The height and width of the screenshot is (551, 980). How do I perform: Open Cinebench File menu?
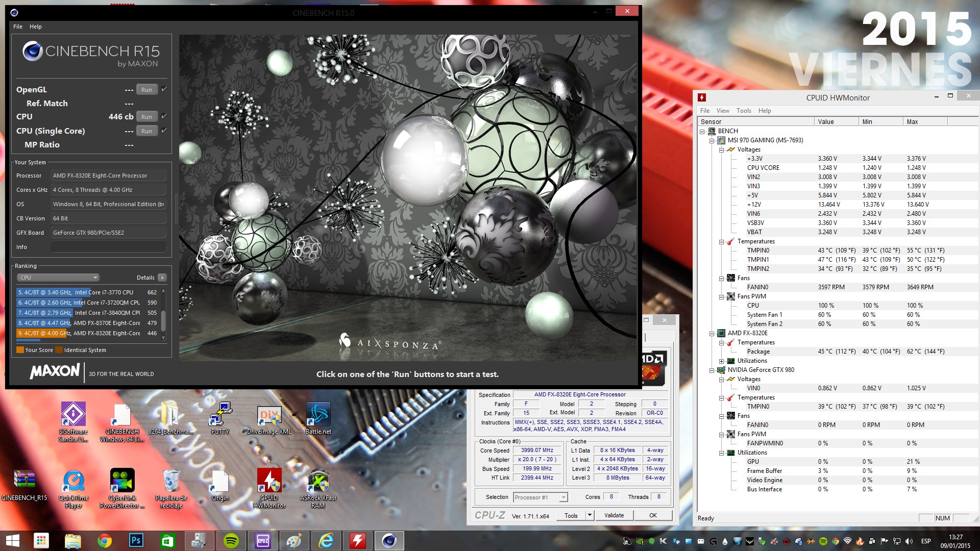pos(18,27)
